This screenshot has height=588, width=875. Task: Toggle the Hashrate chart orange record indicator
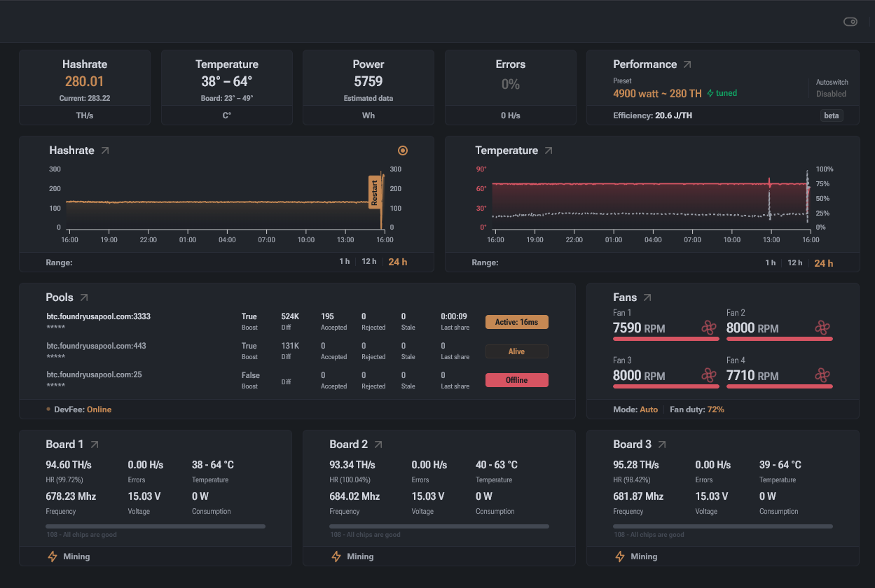pos(403,150)
